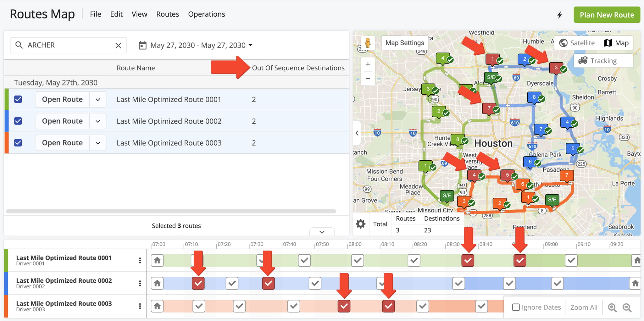This screenshot has height=321, width=644.
Task: Uncheck Last Mile Optimized Route 0003 checkbox
Action: (18, 143)
